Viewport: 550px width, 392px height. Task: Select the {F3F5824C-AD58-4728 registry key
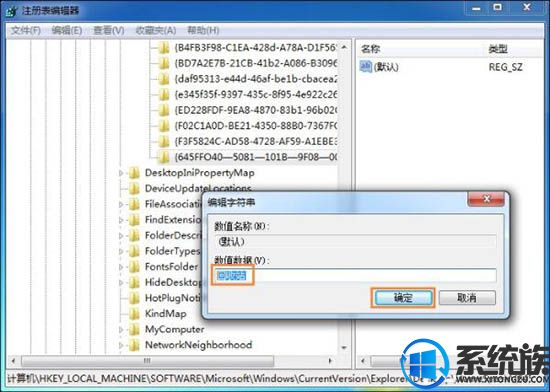click(256, 141)
